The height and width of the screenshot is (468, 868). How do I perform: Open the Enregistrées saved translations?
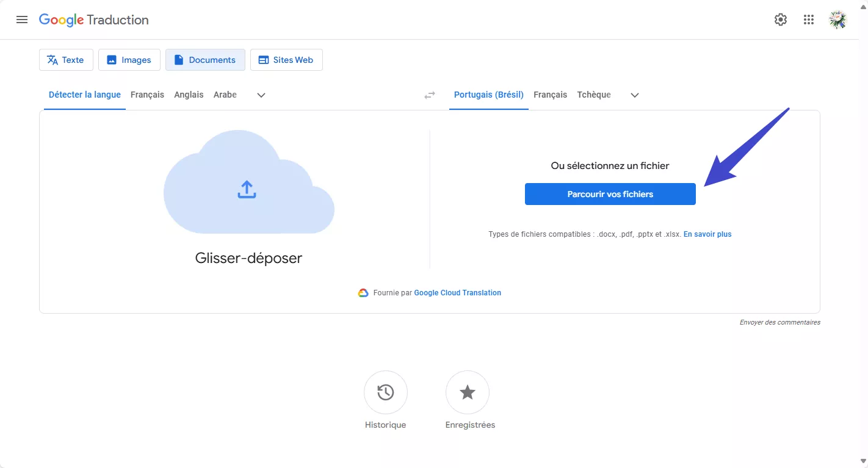467,392
